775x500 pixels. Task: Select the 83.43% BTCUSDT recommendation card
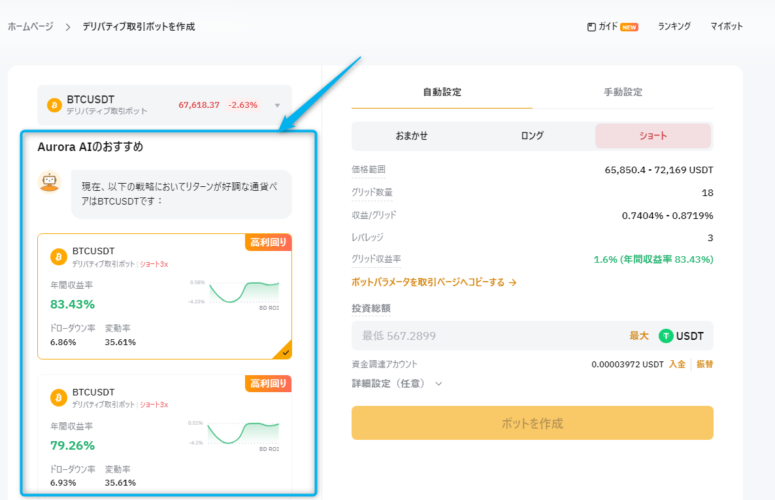(165, 296)
